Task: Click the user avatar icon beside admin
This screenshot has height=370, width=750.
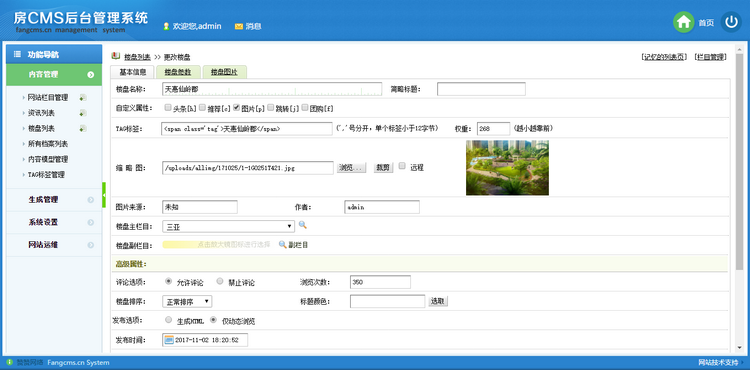Action: pos(166,26)
